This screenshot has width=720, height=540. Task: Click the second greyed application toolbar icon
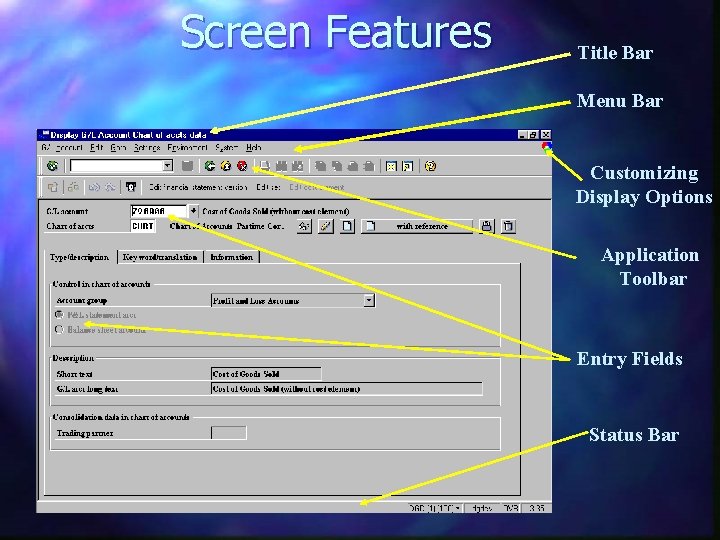tap(73, 187)
